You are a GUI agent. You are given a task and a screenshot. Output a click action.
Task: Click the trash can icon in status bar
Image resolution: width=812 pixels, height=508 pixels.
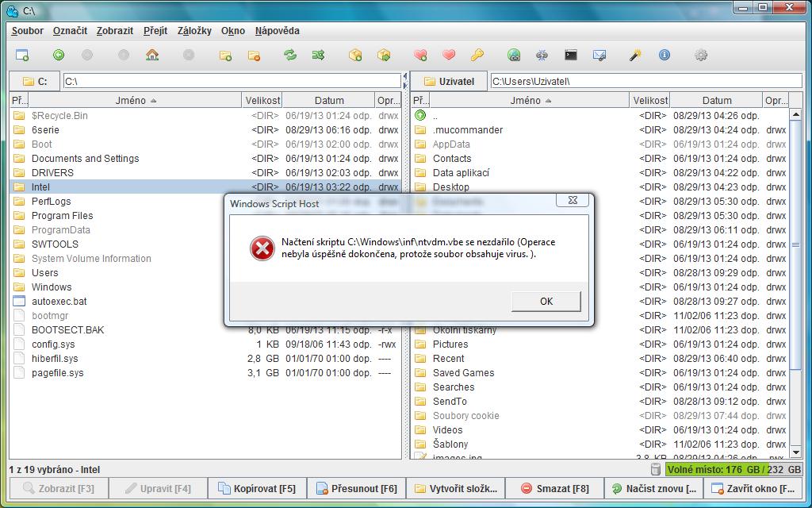pos(656,470)
